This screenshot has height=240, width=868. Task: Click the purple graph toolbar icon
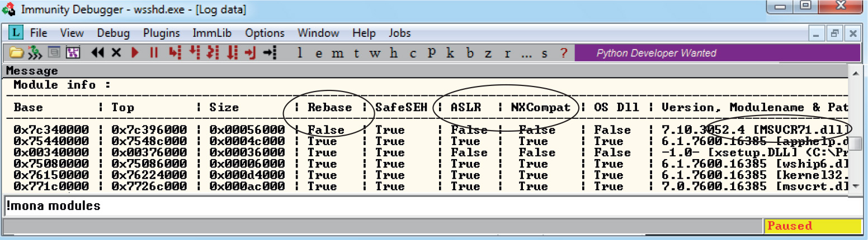[x=73, y=53]
